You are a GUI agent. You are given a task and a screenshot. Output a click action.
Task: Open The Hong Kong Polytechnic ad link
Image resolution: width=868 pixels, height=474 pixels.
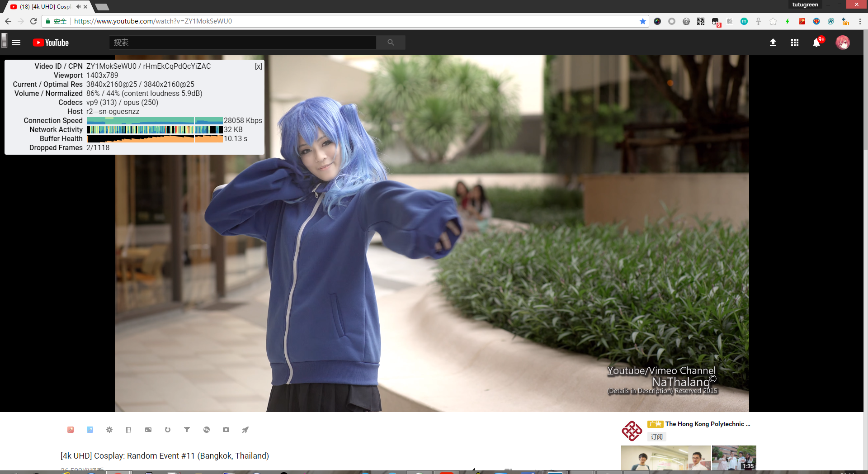707,424
